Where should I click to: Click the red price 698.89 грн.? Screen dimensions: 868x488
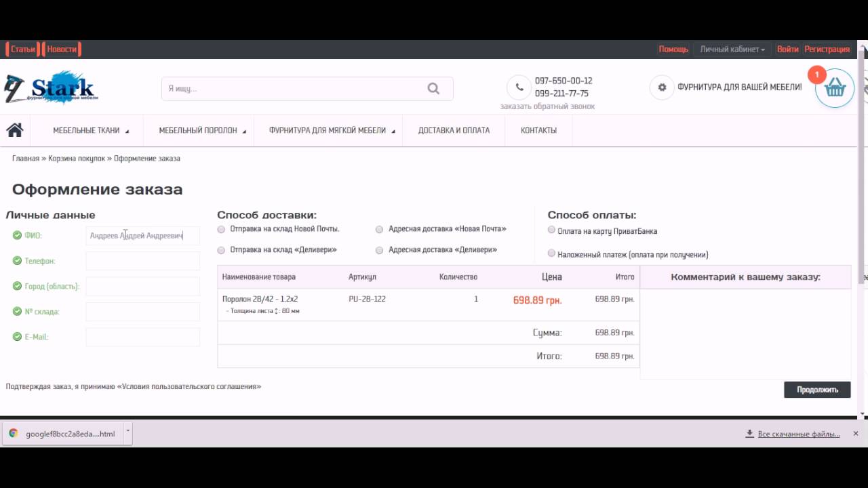pos(537,300)
